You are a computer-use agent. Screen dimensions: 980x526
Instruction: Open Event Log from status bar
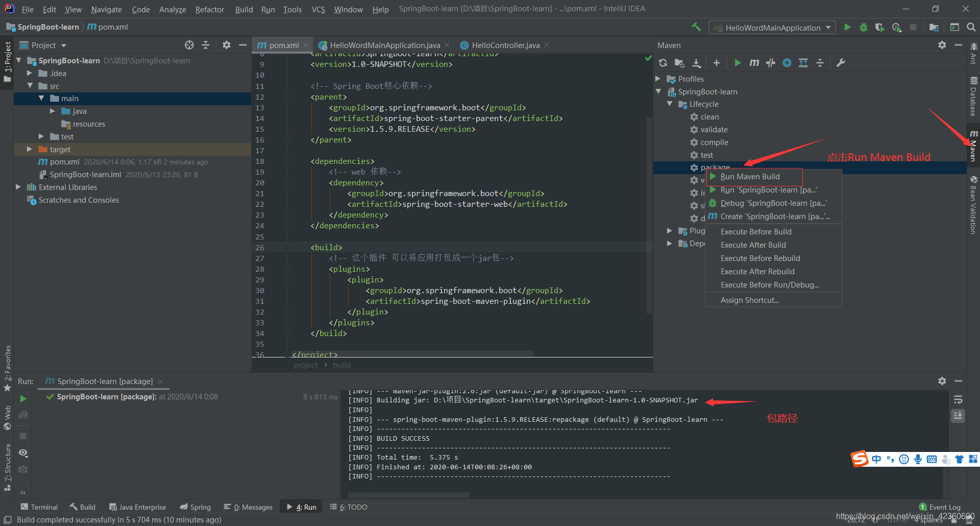[x=940, y=507]
